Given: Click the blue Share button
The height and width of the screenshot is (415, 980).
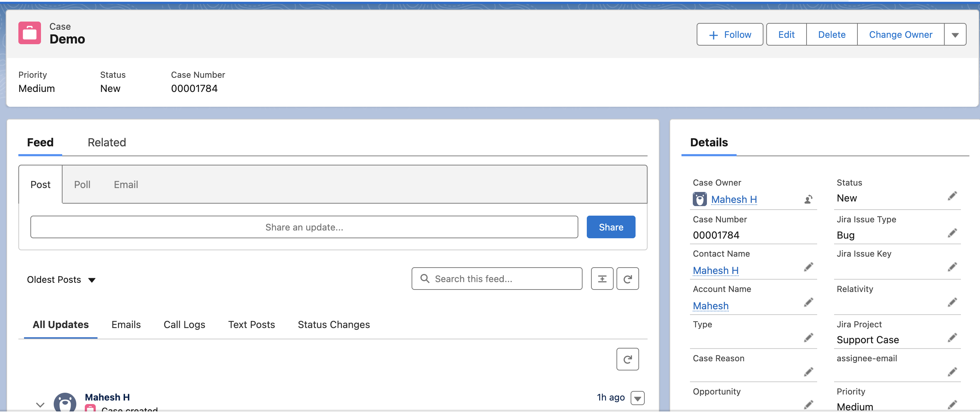Looking at the screenshot, I should coord(611,227).
